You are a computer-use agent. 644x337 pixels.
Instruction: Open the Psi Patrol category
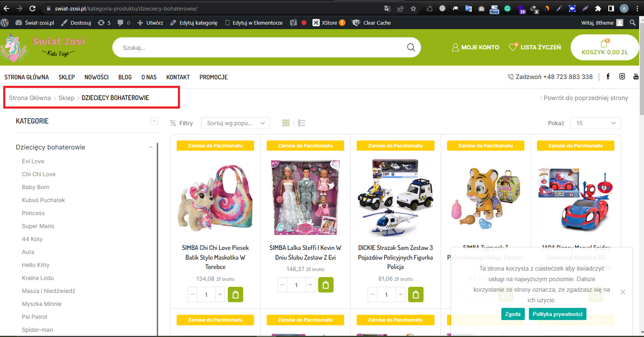[x=34, y=317]
